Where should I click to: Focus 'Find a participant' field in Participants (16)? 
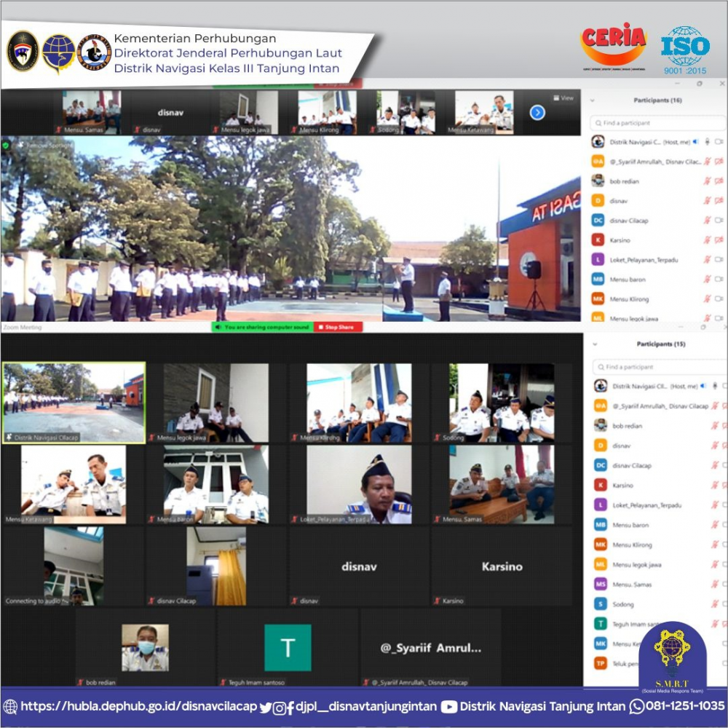657,123
